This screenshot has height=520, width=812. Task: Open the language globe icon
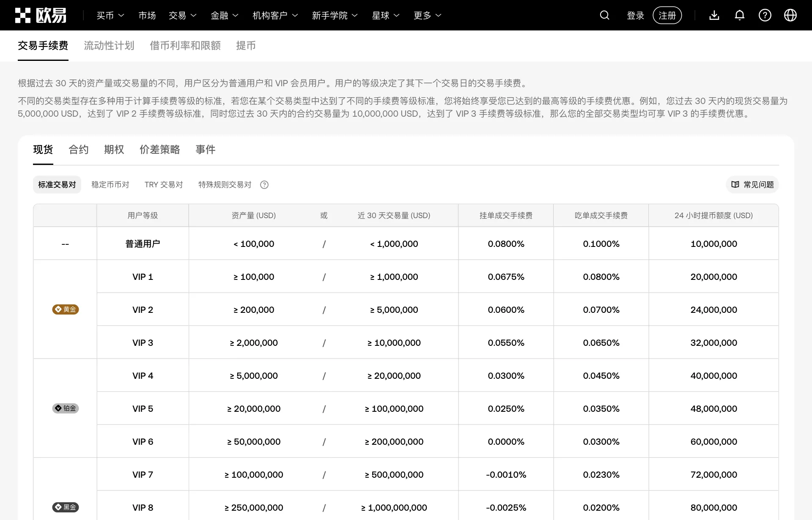click(x=790, y=15)
